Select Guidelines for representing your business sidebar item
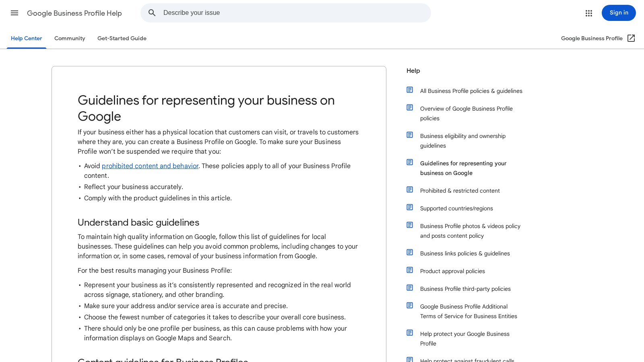The image size is (644, 362). (463, 168)
